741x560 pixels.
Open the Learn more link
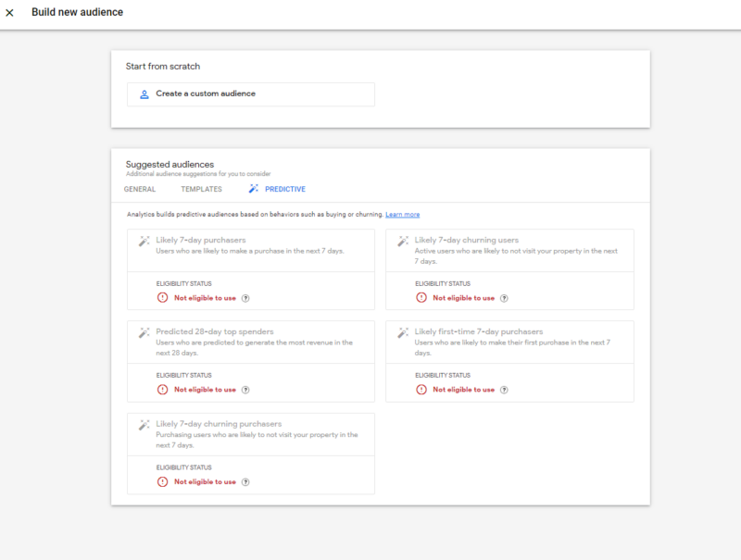click(402, 215)
